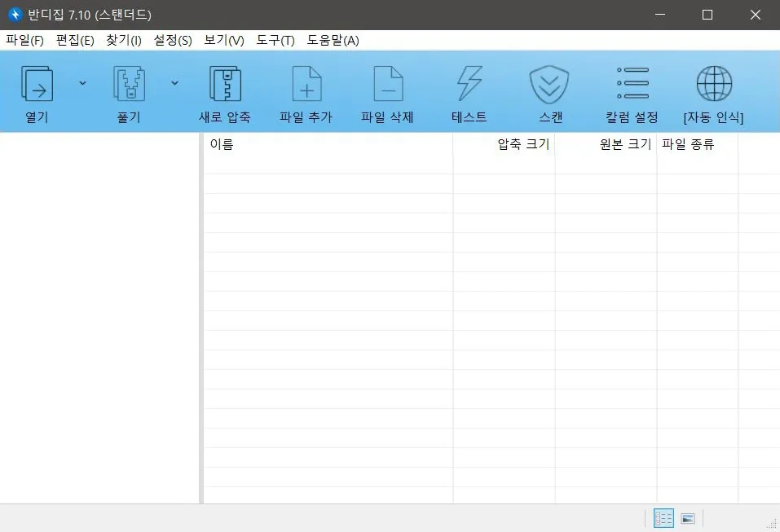The height and width of the screenshot is (532, 780).
Task: Click the 파일 삭제 (Delete File) icon
Action: click(x=388, y=84)
